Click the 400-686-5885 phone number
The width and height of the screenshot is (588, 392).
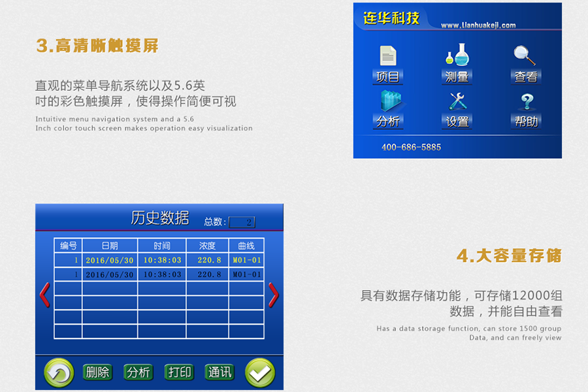click(x=411, y=147)
